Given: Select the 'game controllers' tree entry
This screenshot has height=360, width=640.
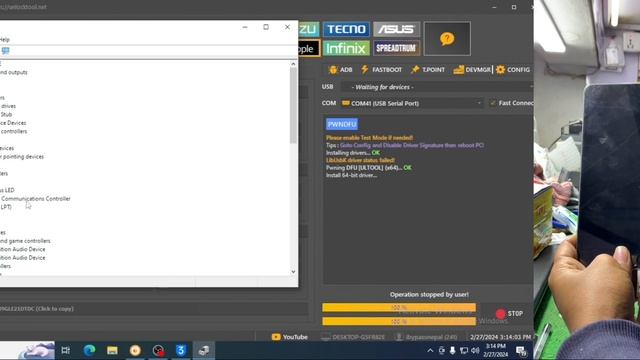Looking at the screenshot, I should pos(25,241).
